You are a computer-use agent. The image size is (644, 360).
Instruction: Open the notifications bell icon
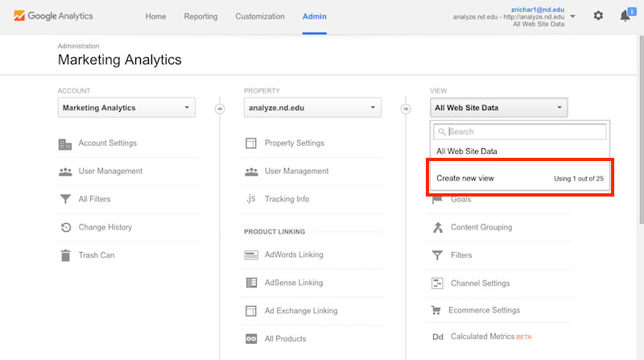[625, 15]
